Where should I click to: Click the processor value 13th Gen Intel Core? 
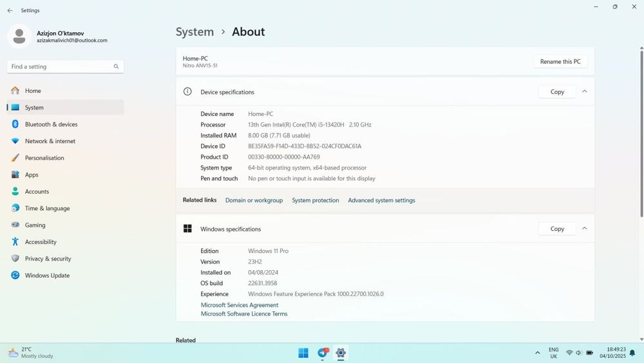[x=310, y=124]
